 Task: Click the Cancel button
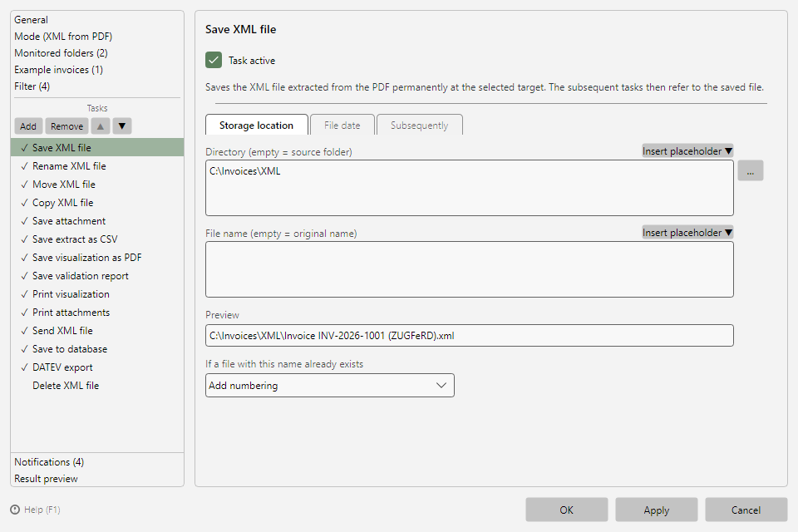746,510
